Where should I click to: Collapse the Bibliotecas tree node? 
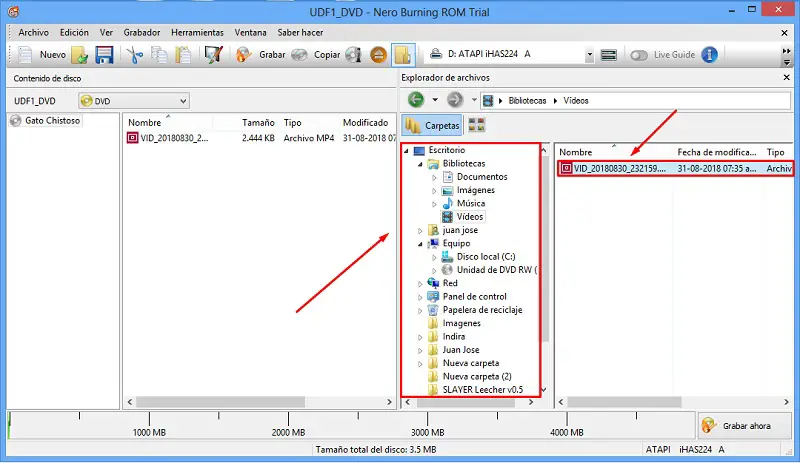point(420,164)
